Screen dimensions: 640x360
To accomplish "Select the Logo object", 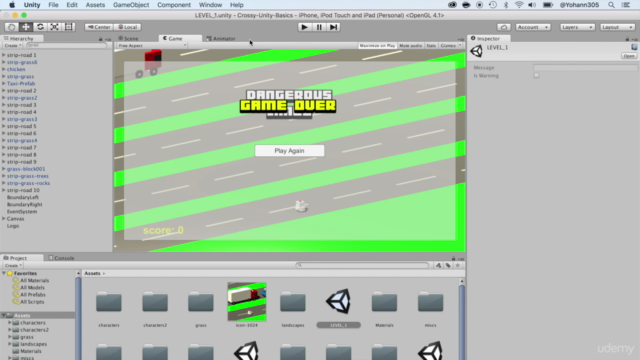I will point(13,226).
